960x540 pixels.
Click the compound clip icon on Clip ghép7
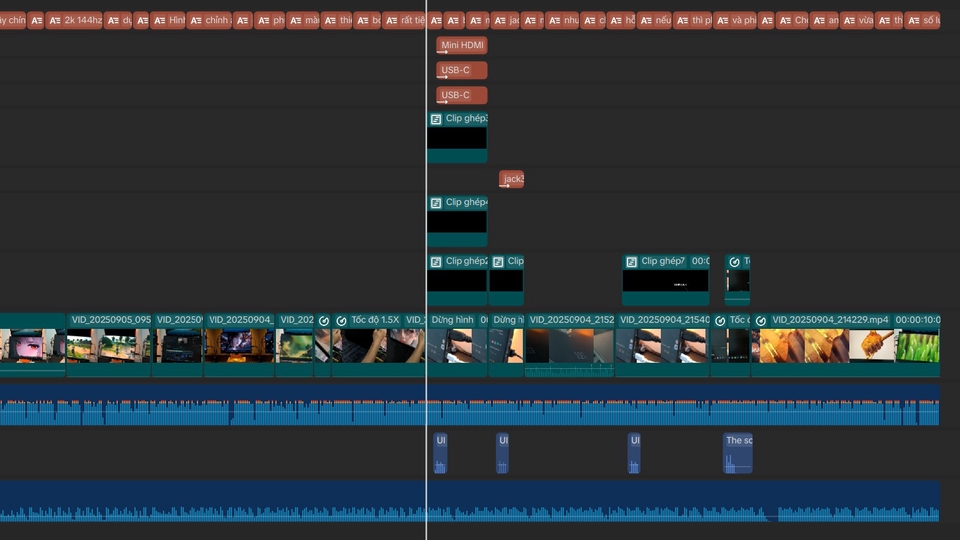pos(631,262)
